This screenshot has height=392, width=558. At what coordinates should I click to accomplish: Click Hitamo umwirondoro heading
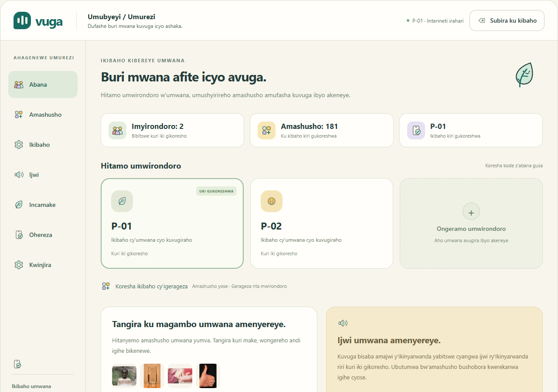tap(141, 166)
